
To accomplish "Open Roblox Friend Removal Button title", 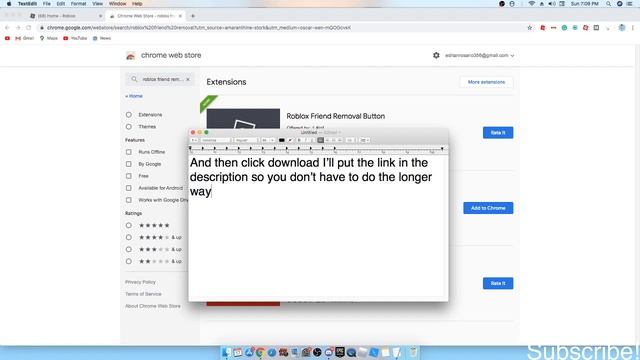I will [x=336, y=116].
